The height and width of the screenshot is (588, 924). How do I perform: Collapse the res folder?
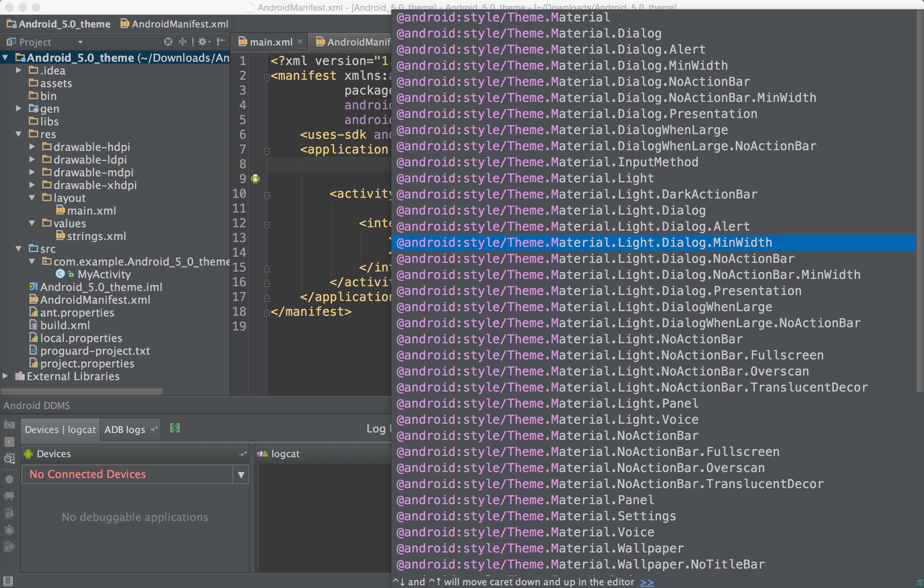pyautogui.click(x=18, y=134)
